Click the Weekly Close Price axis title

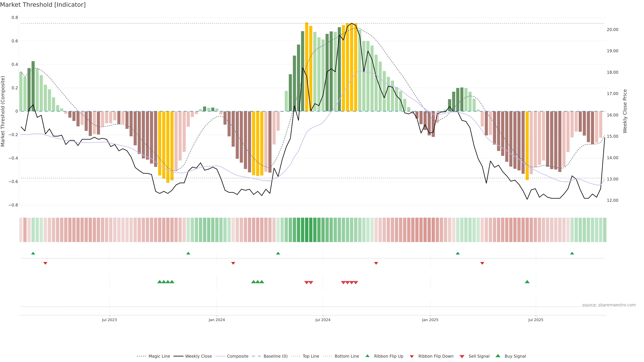625,111
